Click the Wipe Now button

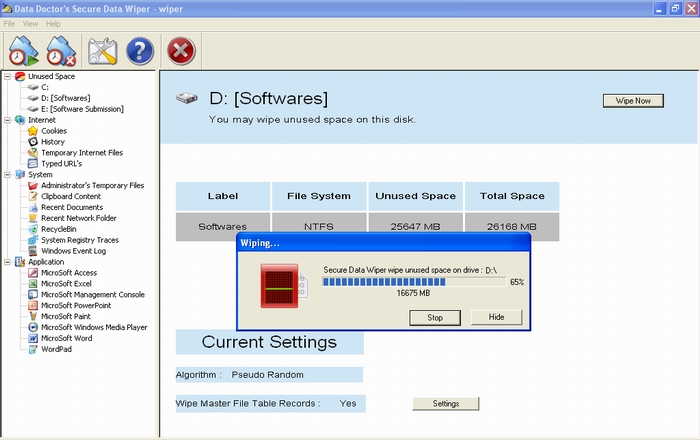click(x=633, y=101)
